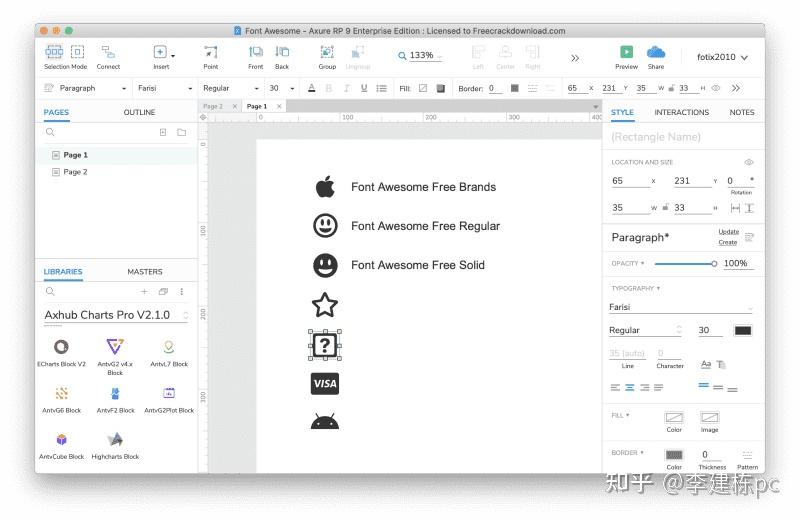Switch to the PAGES tab
Image resolution: width=800 pixels, height=520 pixels.
pyautogui.click(x=56, y=112)
